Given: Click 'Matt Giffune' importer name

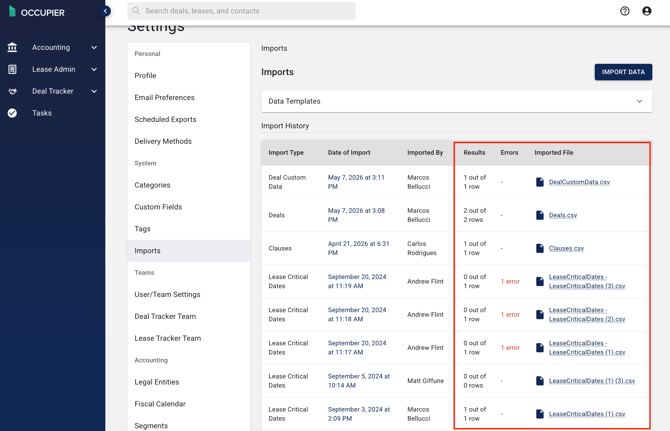Looking at the screenshot, I should 425,381.
